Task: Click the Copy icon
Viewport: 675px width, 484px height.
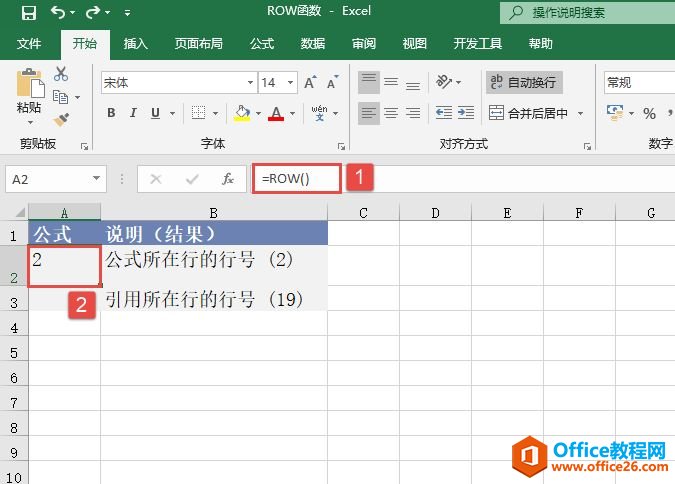Action: pos(60,97)
